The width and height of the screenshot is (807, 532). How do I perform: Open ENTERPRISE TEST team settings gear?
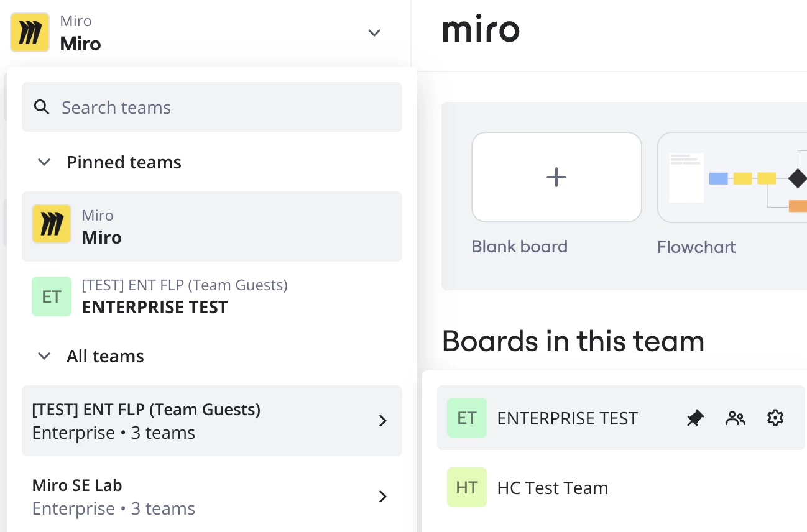click(x=775, y=418)
